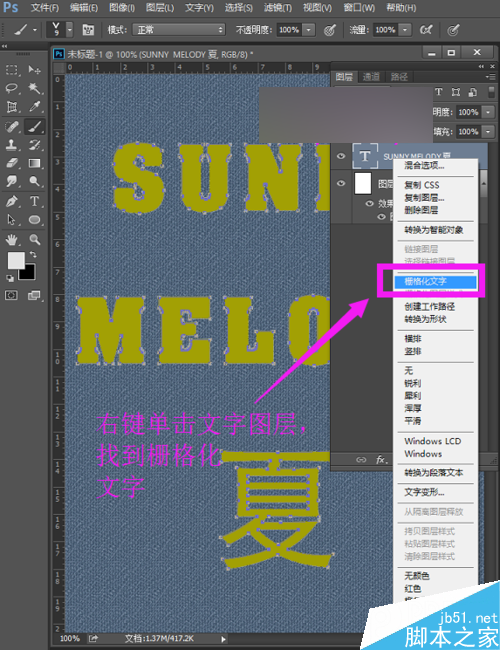This screenshot has height=650, width=500.
Task: Open the 不透明度 opacity slider dropdown
Action: pos(308,30)
